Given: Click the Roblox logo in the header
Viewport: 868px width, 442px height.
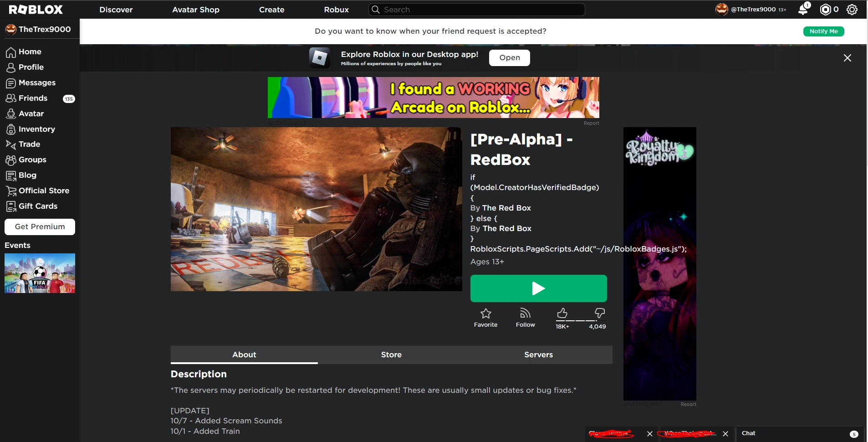Looking at the screenshot, I should click(36, 10).
